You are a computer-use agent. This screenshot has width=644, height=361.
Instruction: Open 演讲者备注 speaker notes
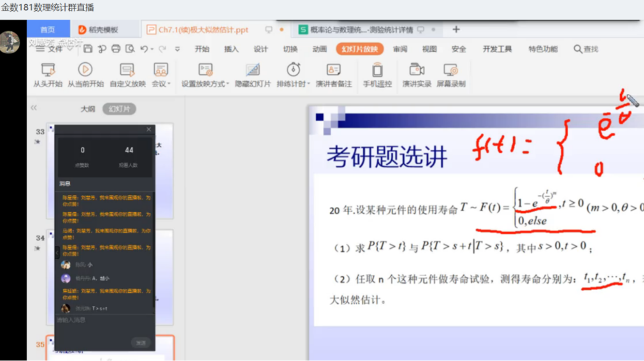334,70
